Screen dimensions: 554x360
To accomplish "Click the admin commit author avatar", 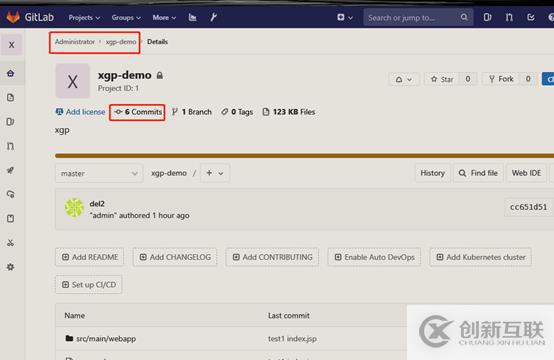I will 74,208.
